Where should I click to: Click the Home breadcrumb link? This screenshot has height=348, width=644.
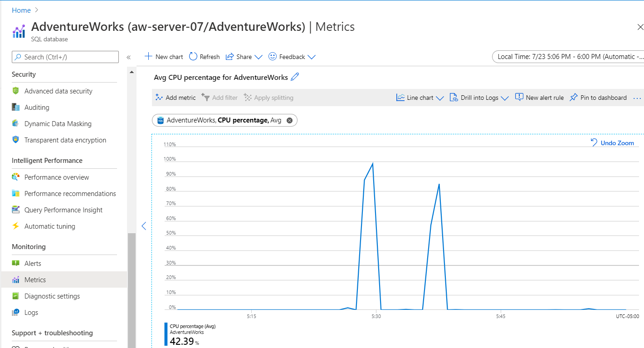click(x=21, y=10)
